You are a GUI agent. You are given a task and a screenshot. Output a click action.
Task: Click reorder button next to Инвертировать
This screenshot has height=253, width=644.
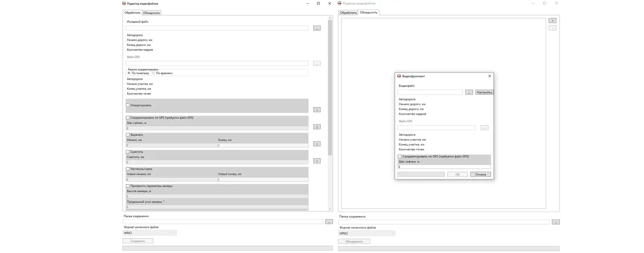click(x=317, y=110)
